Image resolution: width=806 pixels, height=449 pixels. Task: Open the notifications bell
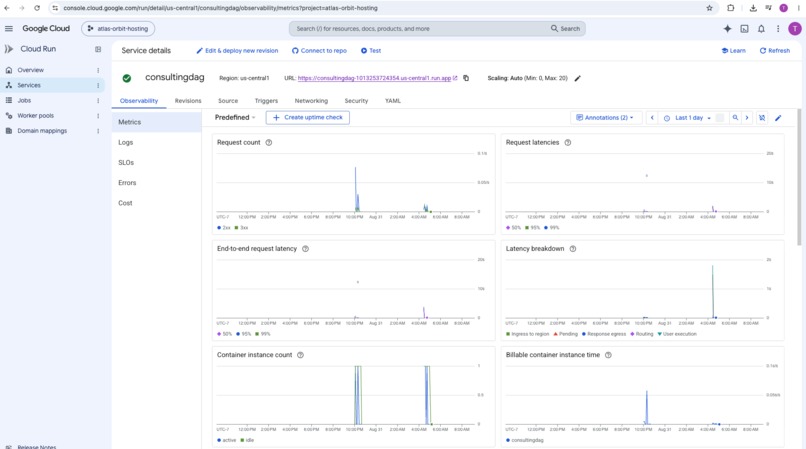click(x=761, y=29)
